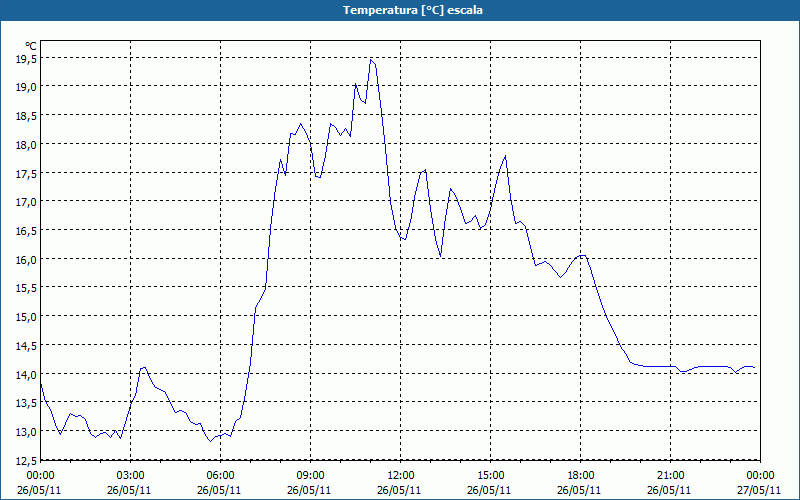Click the 14,5 temperature label
Screen dimensions: 800x500
coord(27,346)
